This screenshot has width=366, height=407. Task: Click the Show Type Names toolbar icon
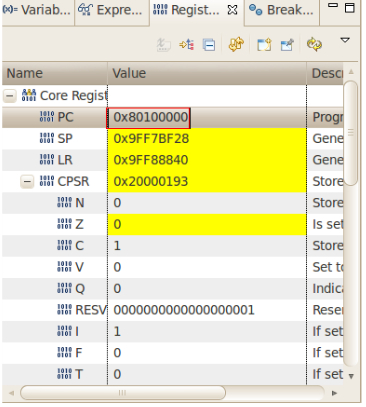(x=164, y=45)
